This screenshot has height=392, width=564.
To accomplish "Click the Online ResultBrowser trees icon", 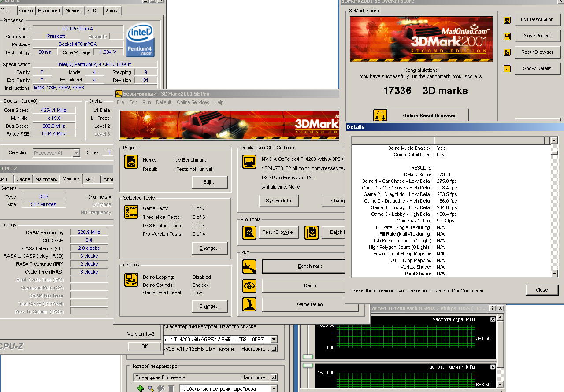I will (380, 116).
